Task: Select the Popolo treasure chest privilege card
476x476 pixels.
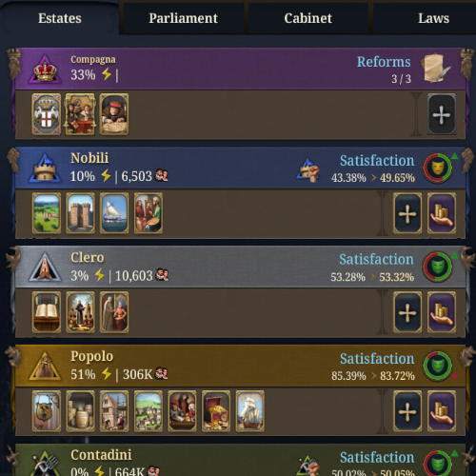Action: (216, 411)
